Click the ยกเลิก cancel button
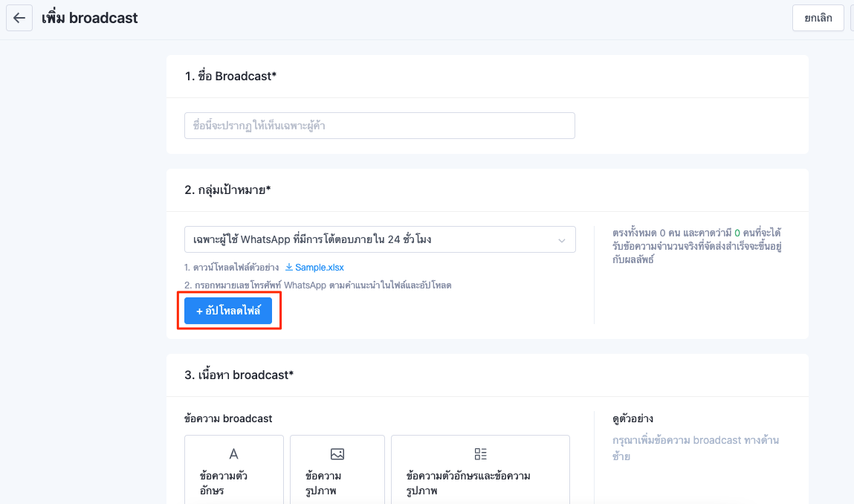This screenshot has height=504, width=854. tap(818, 18)
